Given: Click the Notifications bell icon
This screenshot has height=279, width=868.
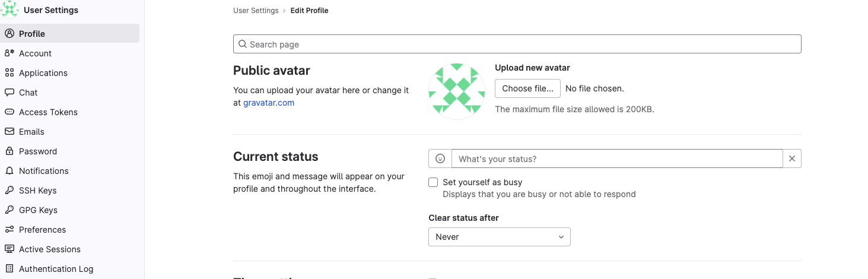Looking at the screenshot, I should click(9, 171).
